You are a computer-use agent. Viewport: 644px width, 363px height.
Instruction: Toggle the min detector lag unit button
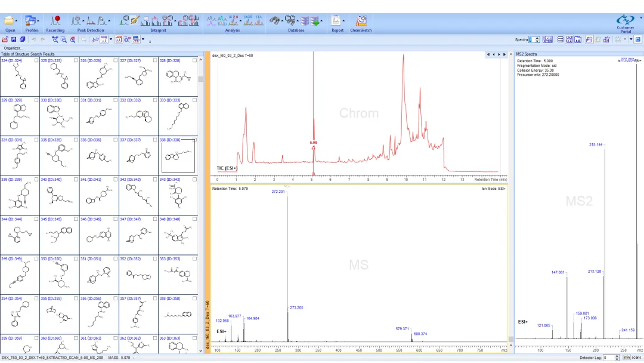coord(627,358)
